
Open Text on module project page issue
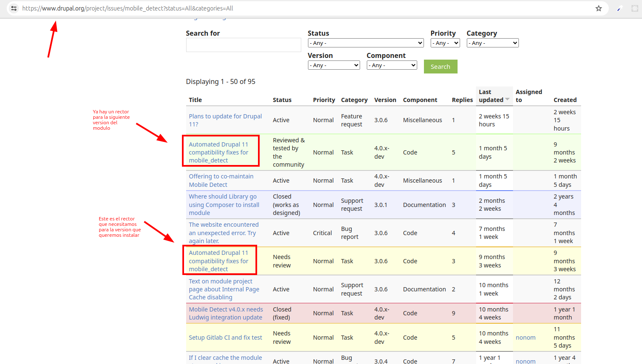tap(224, 289)
